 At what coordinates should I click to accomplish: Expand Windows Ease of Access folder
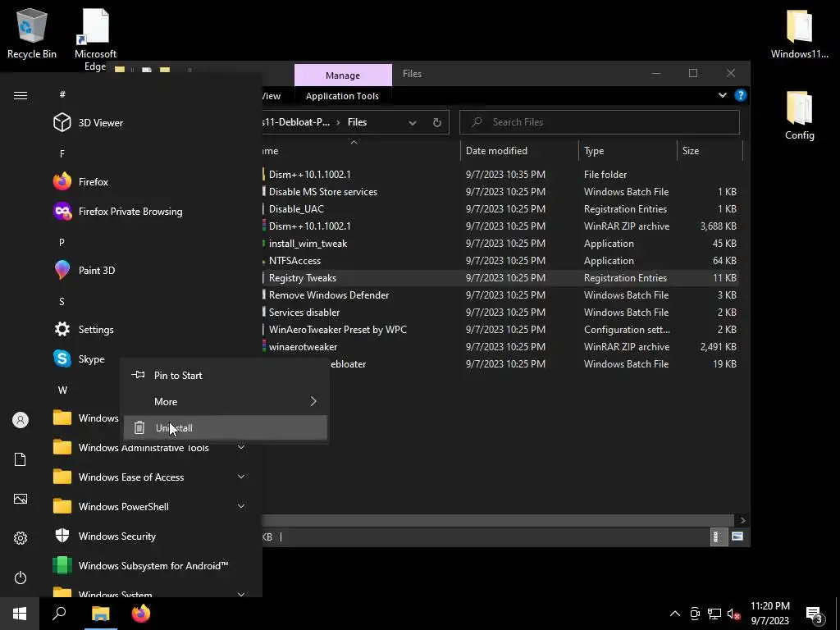click(x=241, y=477)
